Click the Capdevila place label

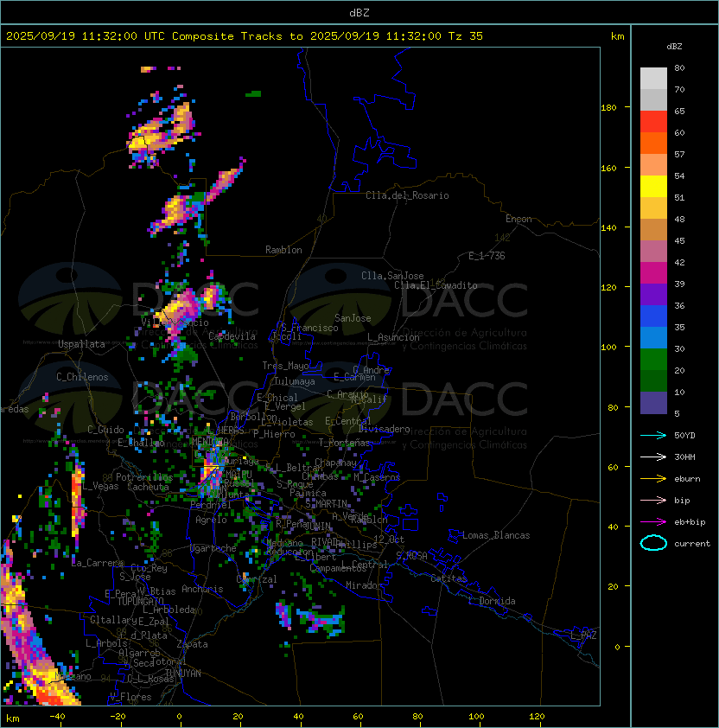tap(232, 336)
